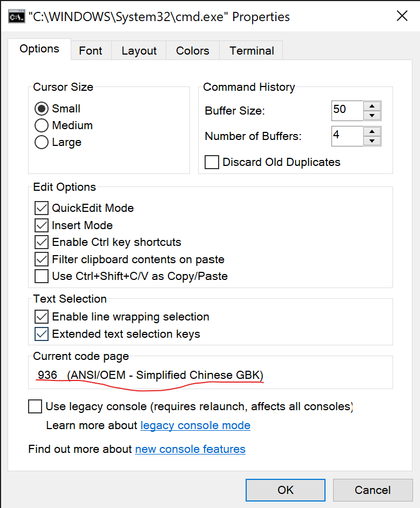420x508 pixels.
Task: Open the legacy console mode link
Action: (195, 426)
